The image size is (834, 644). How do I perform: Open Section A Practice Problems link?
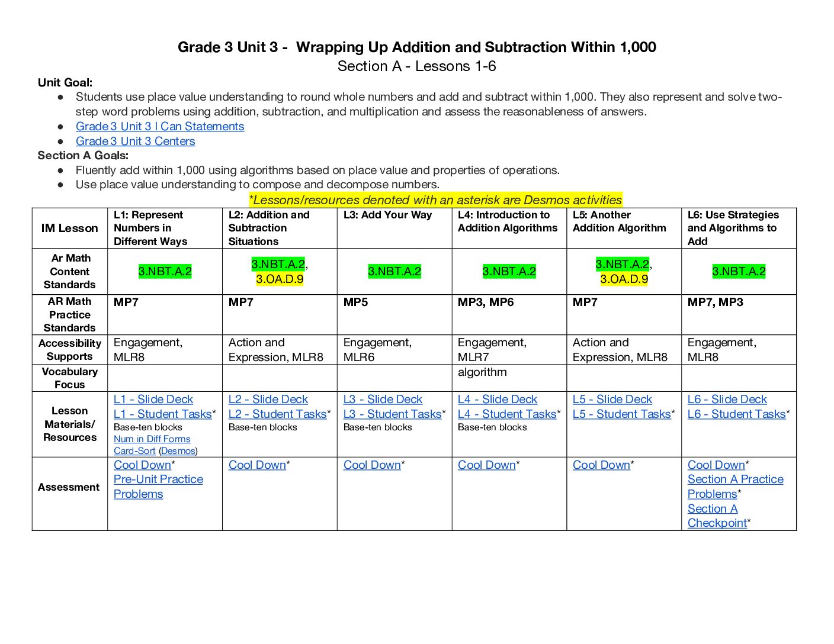[x=736, y=487]
